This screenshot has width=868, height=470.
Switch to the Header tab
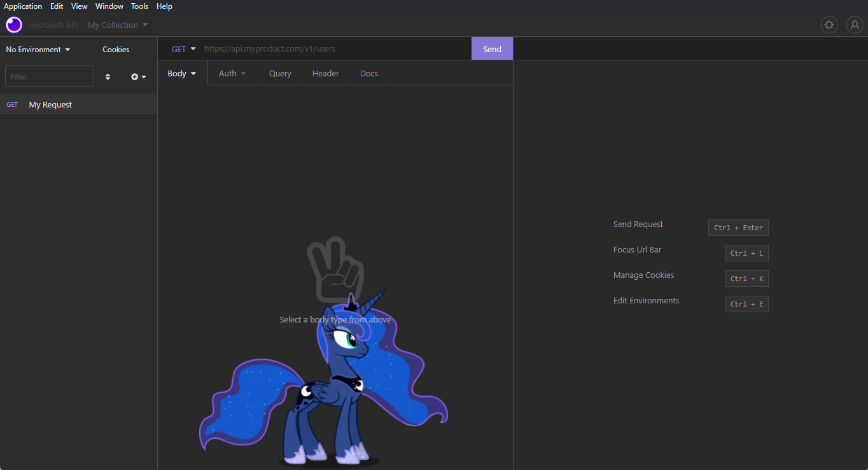click(x=325, y=73)
